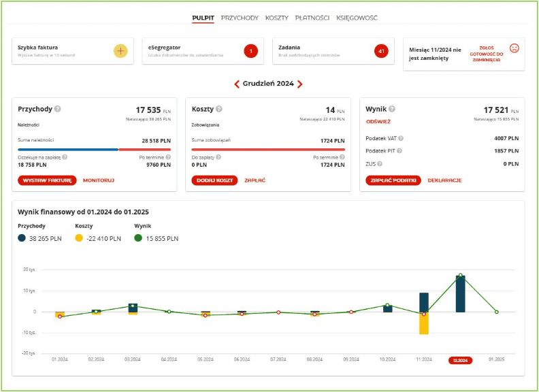Click the help icon next to Przychody
The width and height of the screenshot is (539, 392).
coord(58,109)
